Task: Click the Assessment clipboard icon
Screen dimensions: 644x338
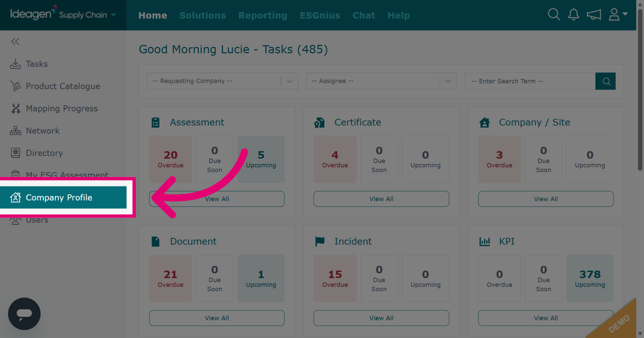Action: pos(156,122)
